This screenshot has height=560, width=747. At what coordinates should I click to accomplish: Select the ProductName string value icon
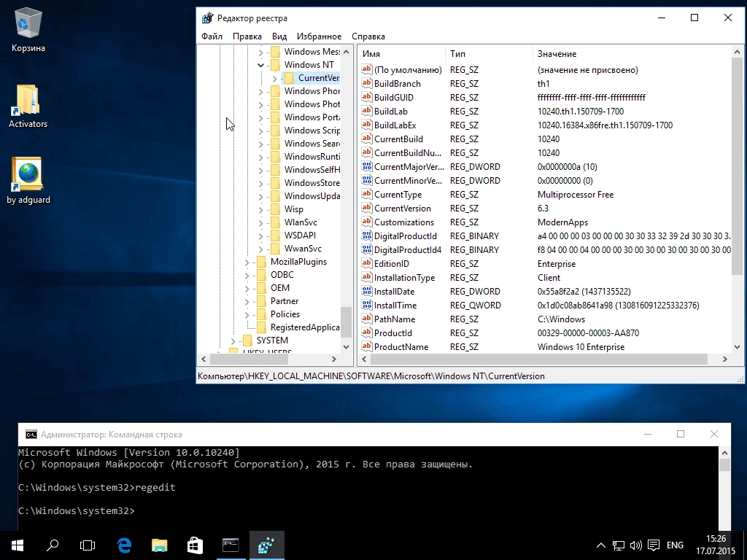coord(366,346)
